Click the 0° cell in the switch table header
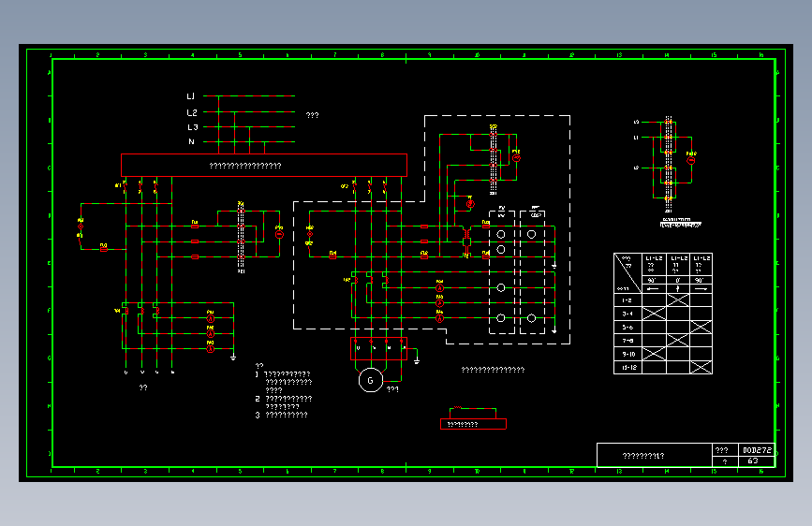This screenshot has width=812, height=526. [678, 280]
